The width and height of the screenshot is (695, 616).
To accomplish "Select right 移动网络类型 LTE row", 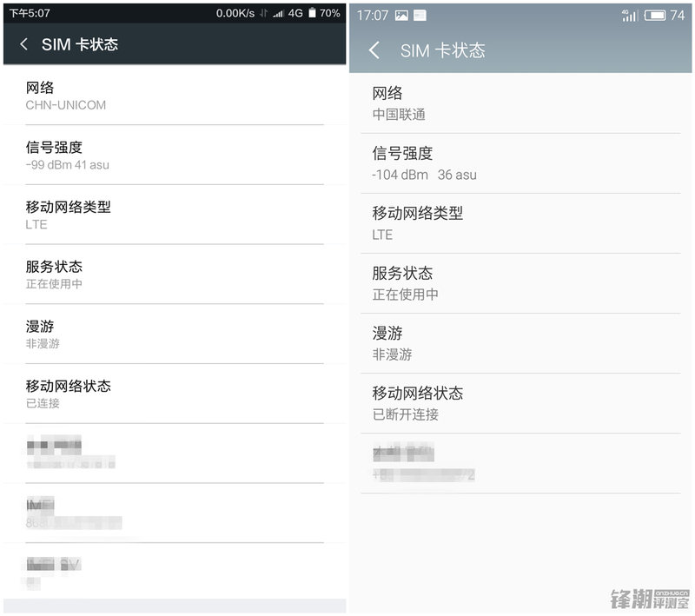I will pyautogui.click(x=520, y=223).
